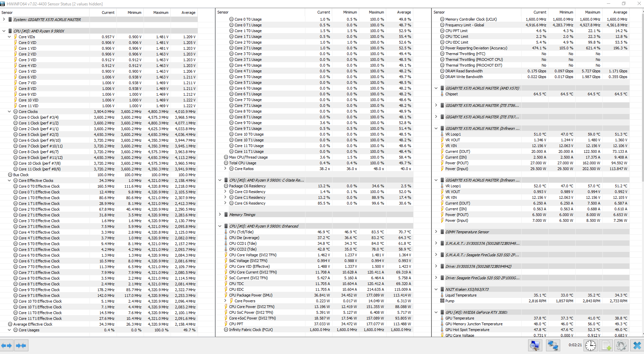The width and height of the screenshot is (644, 354).
Task: Click the thermometer icon beside CPU (Tctl/Tdie)
Action: point(226,232)
